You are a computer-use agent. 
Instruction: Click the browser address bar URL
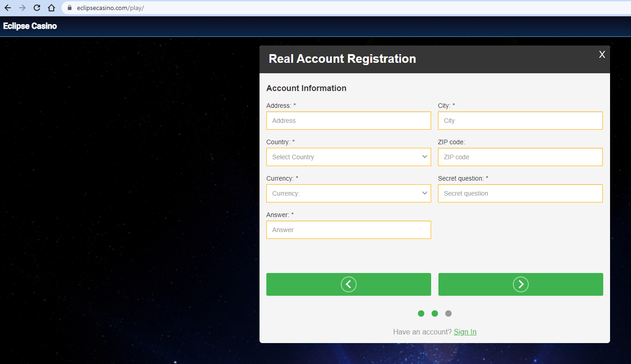pos(110,8)
